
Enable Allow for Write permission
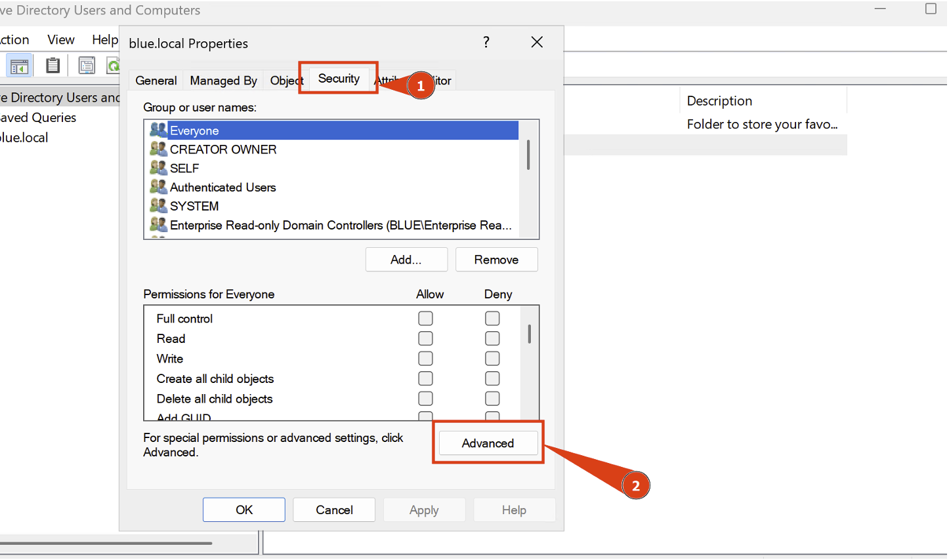click(x=425, y=359)
